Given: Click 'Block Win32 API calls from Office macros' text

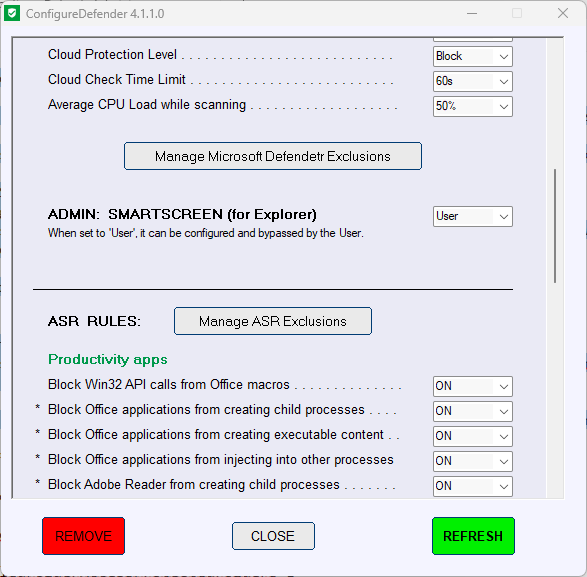Looking at the screenshot, I should click(x=169, y=385).
